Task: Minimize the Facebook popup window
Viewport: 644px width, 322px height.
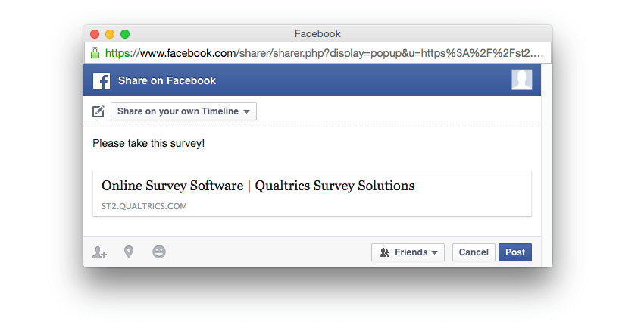Action: point(110,34)
